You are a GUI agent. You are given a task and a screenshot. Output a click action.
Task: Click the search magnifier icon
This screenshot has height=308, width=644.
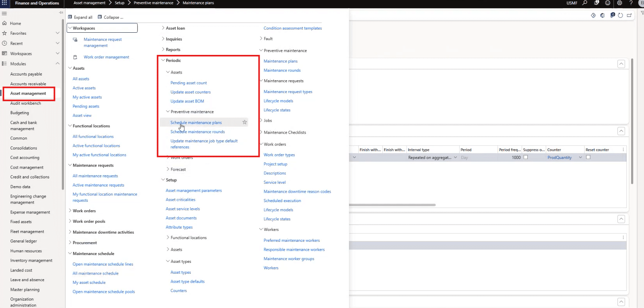(x=585, y=3)
